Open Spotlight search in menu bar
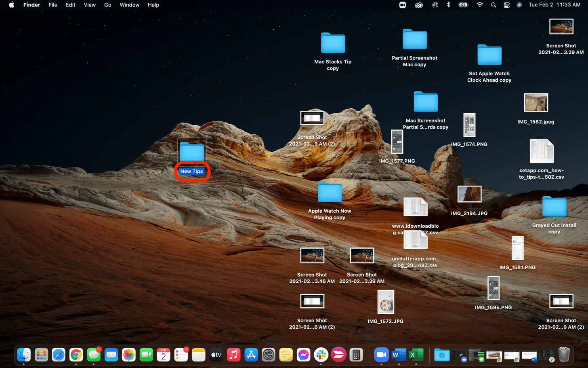This screenshot has width=588, height=368. 493,5
